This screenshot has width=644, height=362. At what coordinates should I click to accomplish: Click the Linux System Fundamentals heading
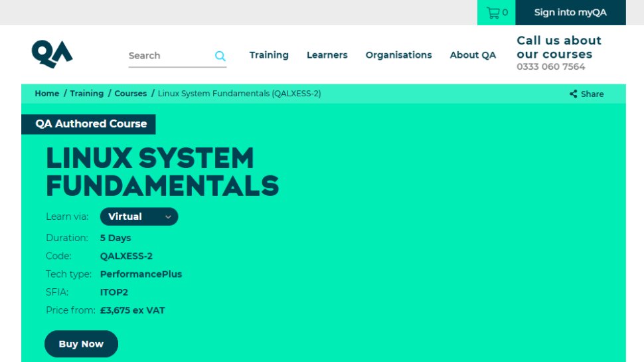point(163,172)
